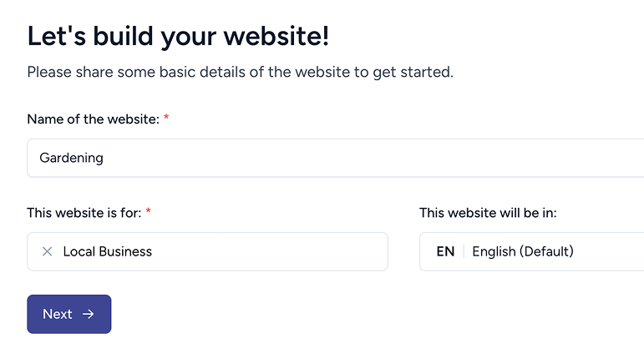Screen dimensions: 644x354
Task: Click the 'Let's build your website!' heading
Action: (x=178, y=36)
